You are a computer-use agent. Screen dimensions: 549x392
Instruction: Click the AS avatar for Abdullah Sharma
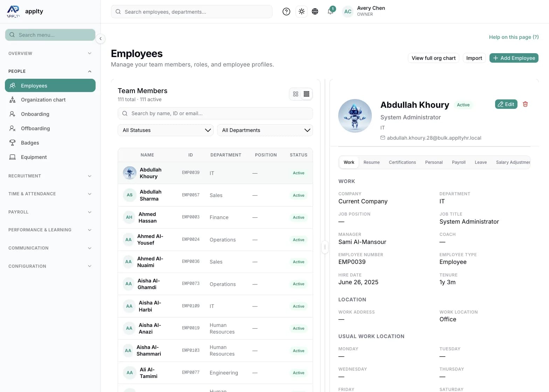(130, 195)
